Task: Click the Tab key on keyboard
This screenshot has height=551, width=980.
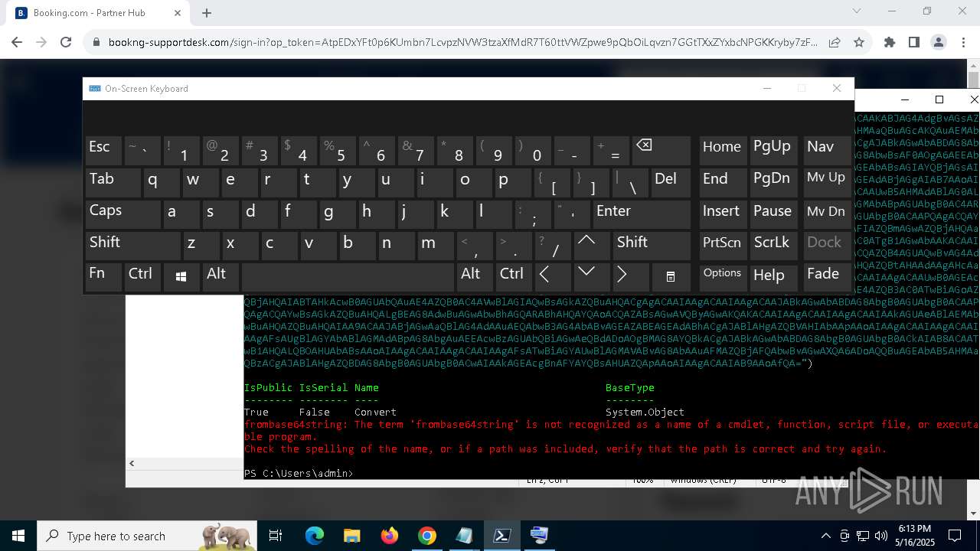Action: [113, 183]
